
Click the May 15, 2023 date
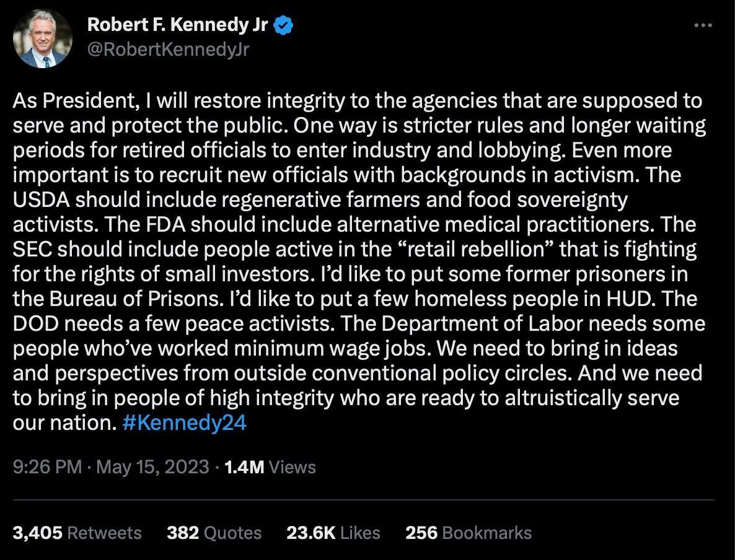(x=153, y=467)
